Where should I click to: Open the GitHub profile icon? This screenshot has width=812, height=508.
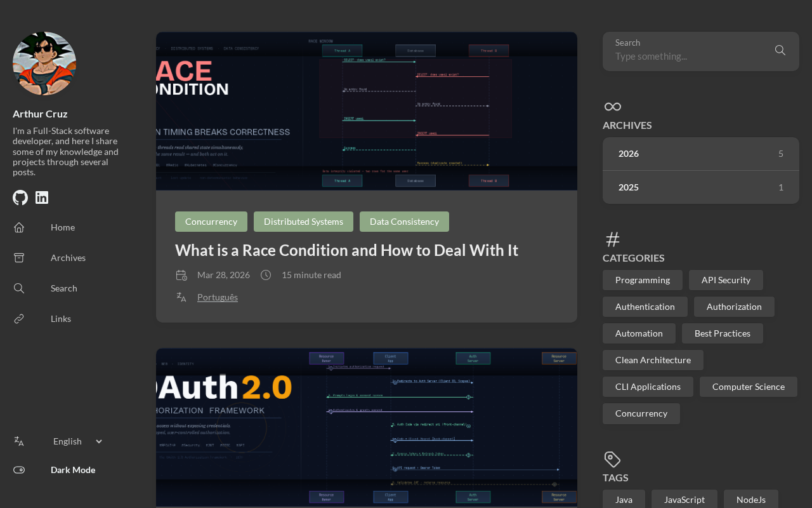coord(20,197)
